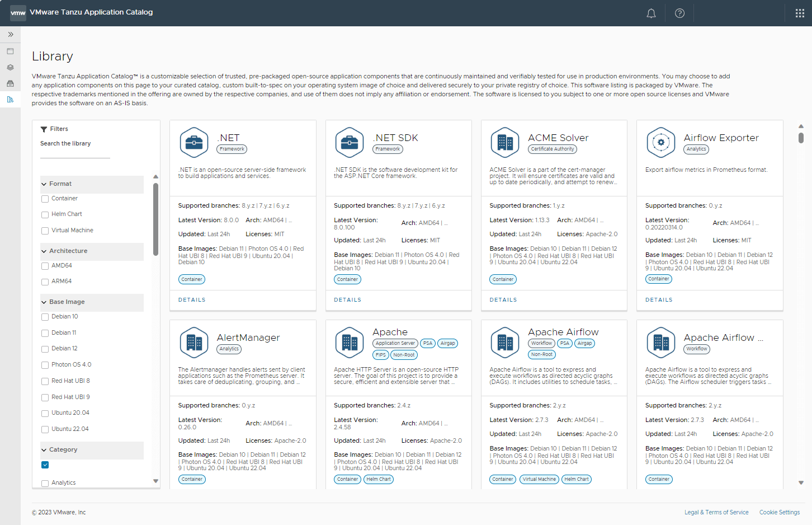The width and height of the screenshot is (812, 525).
Task: Select Photon OS 4.0 checkbox
Action: 45,365
